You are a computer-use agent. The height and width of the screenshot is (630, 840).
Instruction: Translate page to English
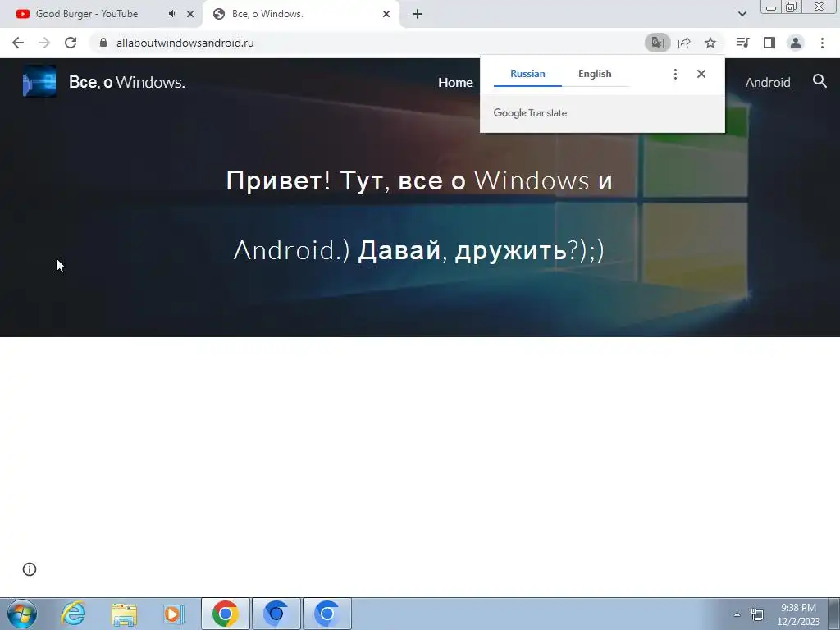coord(595,74)
